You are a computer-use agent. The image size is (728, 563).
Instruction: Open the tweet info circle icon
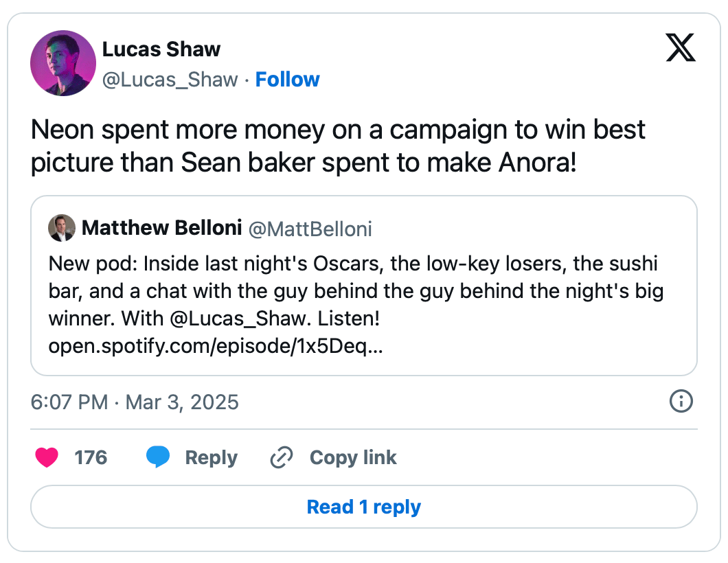681,401
